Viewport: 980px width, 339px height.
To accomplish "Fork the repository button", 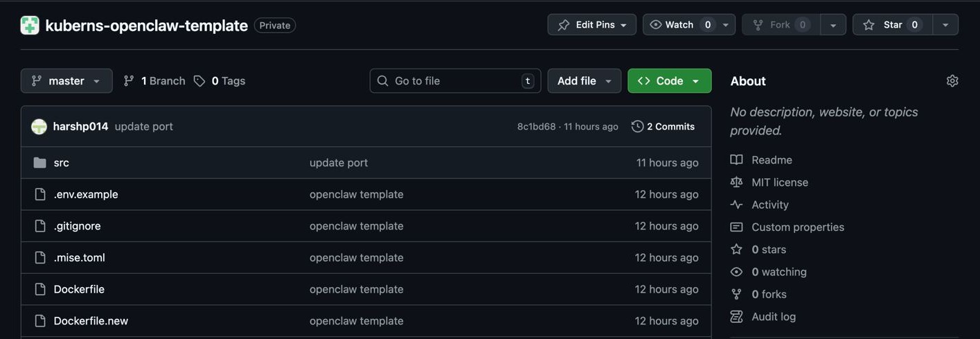I will [781, 25].
